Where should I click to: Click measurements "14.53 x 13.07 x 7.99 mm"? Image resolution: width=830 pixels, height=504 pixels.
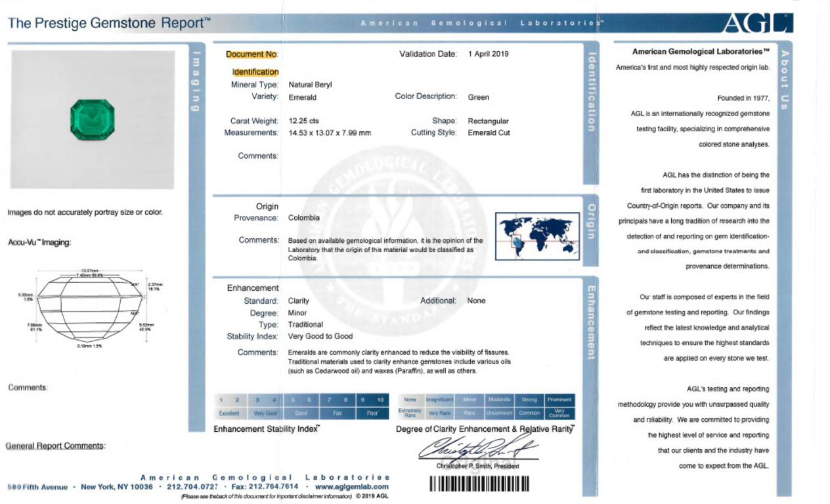[330, 133]
